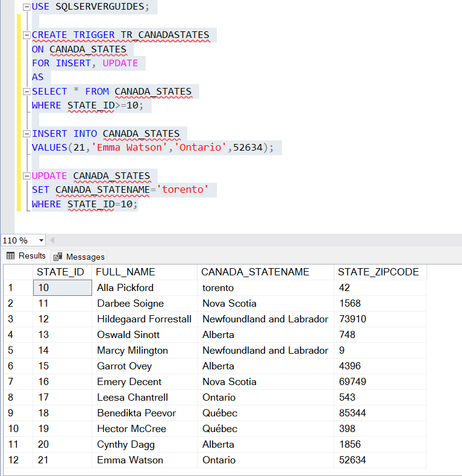Viewport: 462px width, 476px height.
Task: Click the 'Hildegaard Forrestall' cell
Action: pyautogui.click(x=145, y=319)
